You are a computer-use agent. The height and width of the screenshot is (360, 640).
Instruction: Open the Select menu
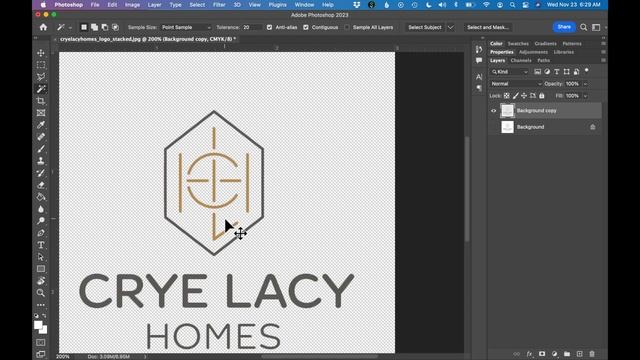197,5
